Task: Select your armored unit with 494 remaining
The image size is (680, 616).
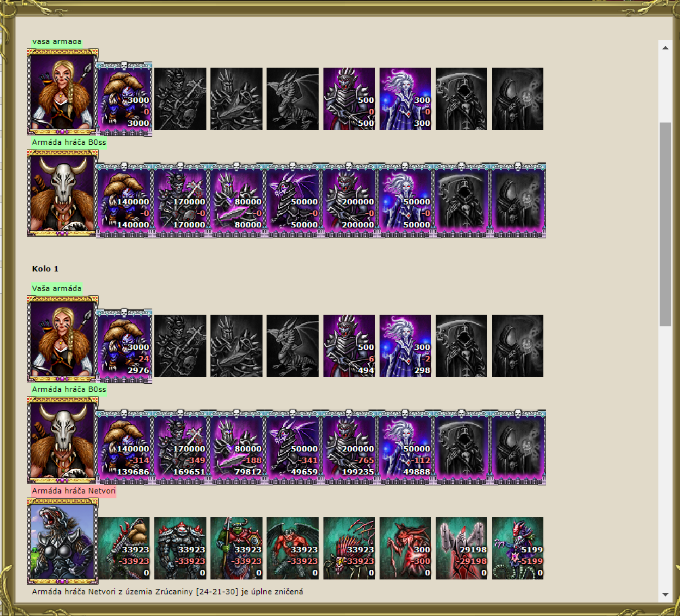Action: (x=349, y=346)
